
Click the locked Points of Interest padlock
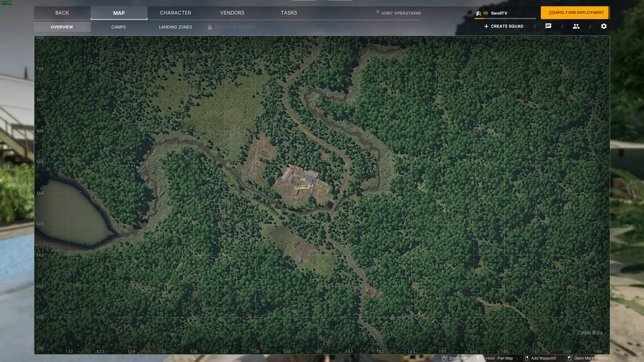pos(210,27)
